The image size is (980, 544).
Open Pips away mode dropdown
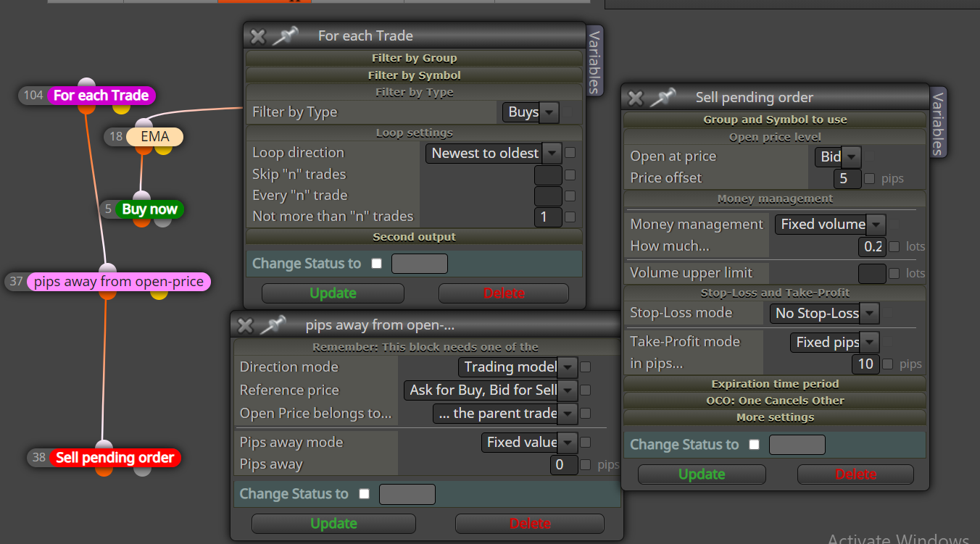coord(529,443)
